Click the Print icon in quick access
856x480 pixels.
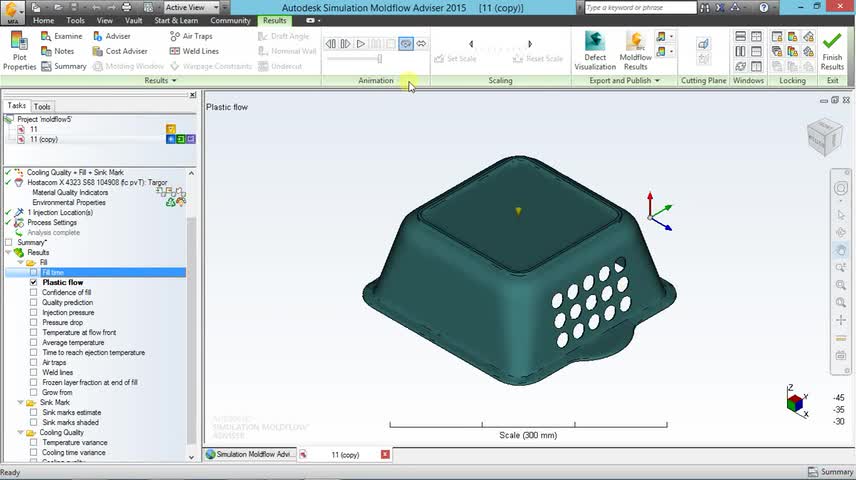coord(126,7)
